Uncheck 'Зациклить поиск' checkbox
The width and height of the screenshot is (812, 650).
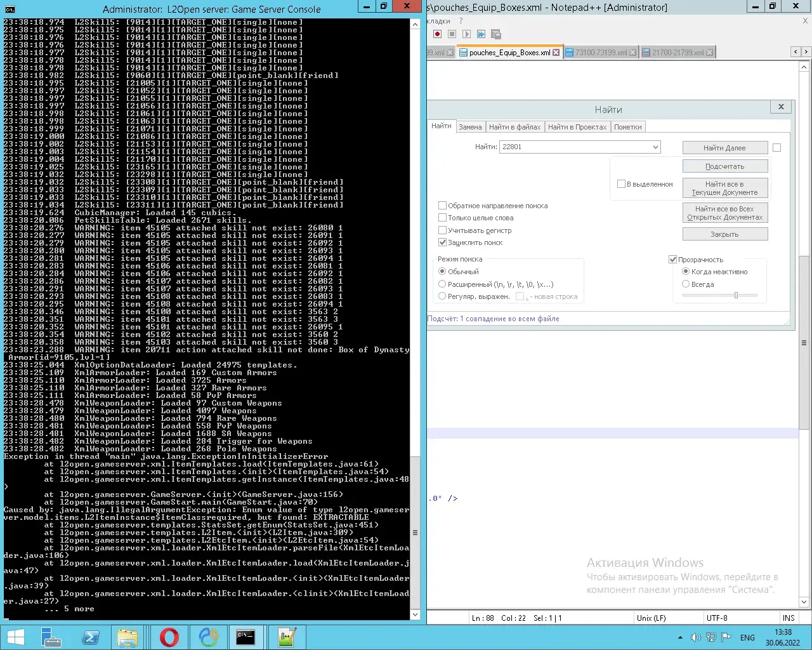coord(443,242)
